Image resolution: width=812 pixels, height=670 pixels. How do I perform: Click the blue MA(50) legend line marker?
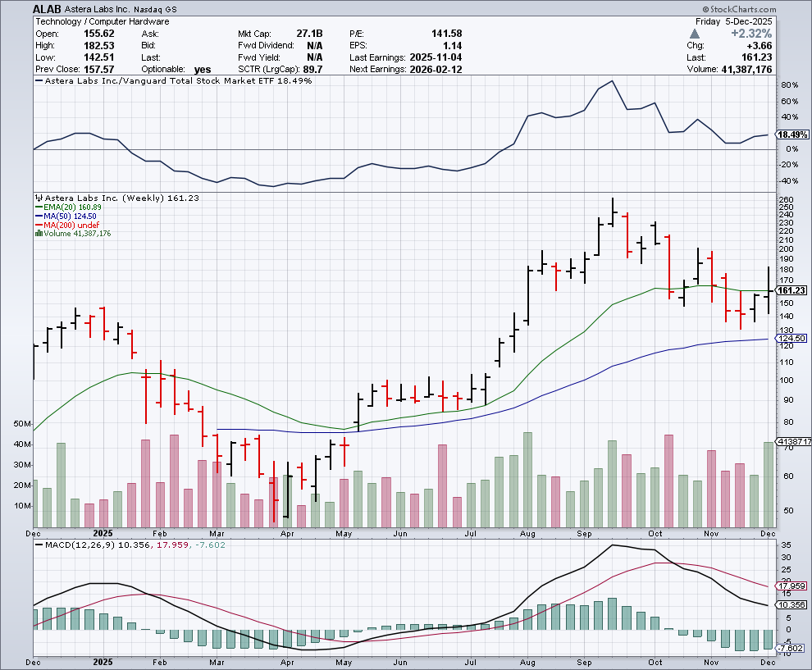37,216
